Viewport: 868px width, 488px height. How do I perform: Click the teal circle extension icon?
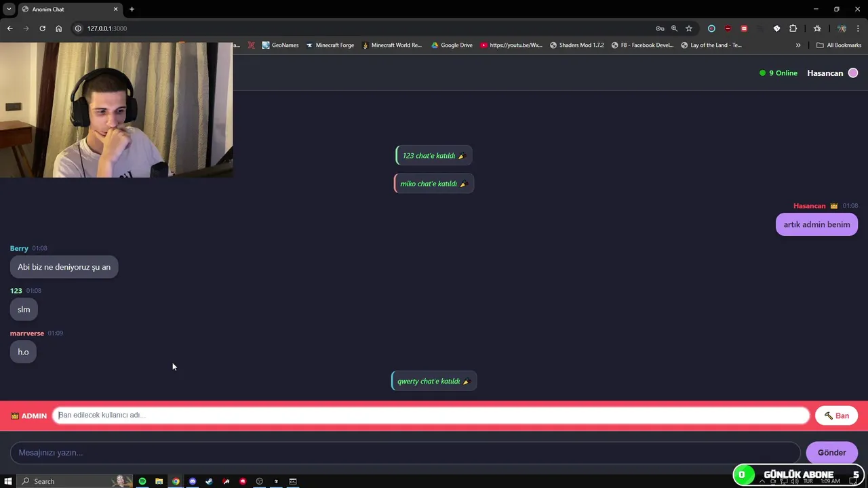point(711,28)
